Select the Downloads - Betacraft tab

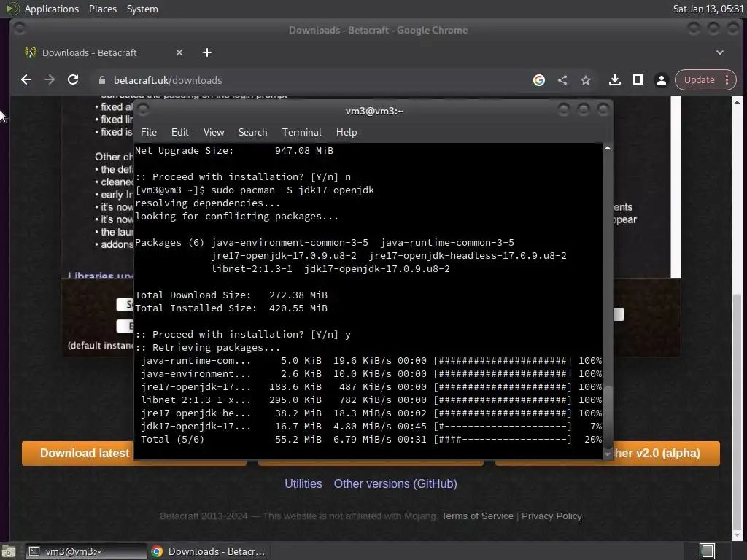point(104,52)
